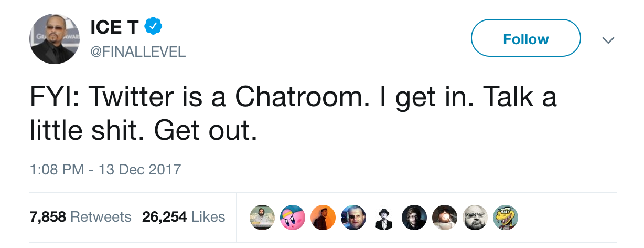The width and height of the screenshot is (644, 248).
Task: Open the ICE T display name link
Action: pos(114,27)
